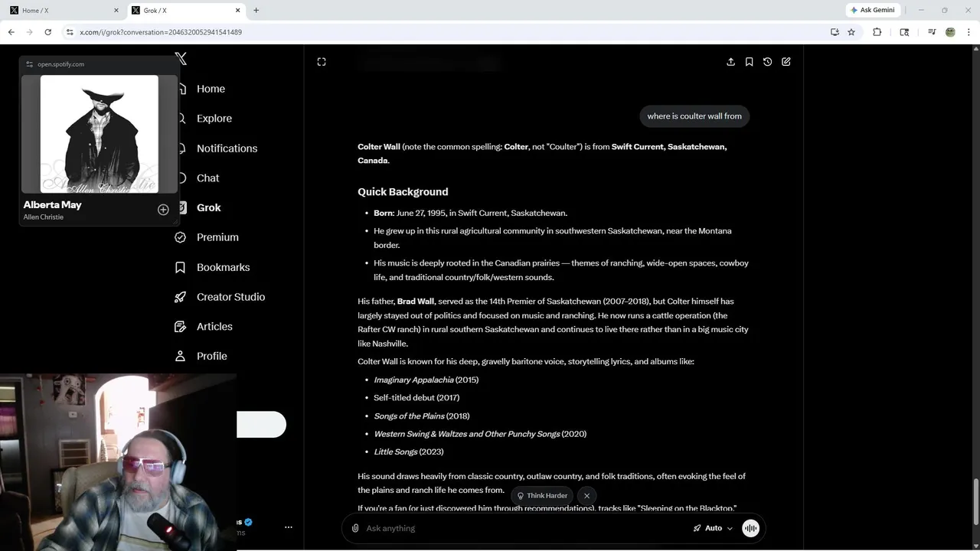
Task: Click the Creator Studio rocket icon
Action: [181, 297]
